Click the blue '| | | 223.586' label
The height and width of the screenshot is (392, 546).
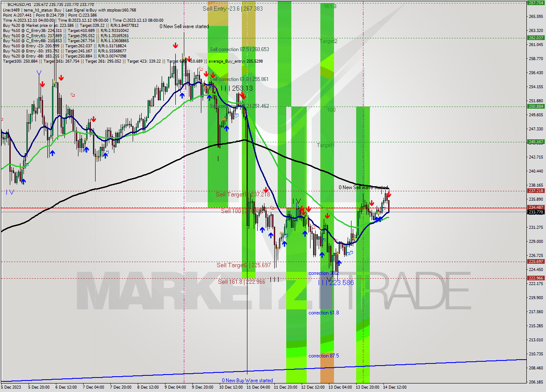coord(337,282)
